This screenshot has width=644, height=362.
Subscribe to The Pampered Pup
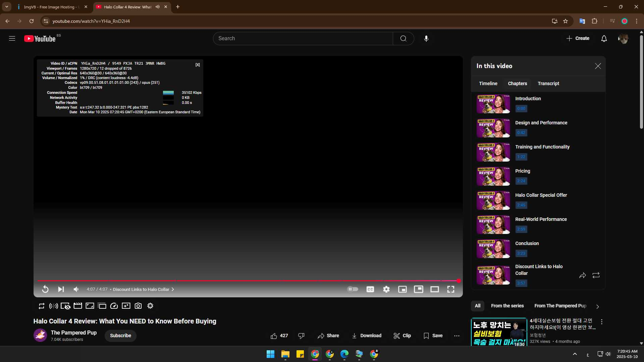tap(120, 336)
